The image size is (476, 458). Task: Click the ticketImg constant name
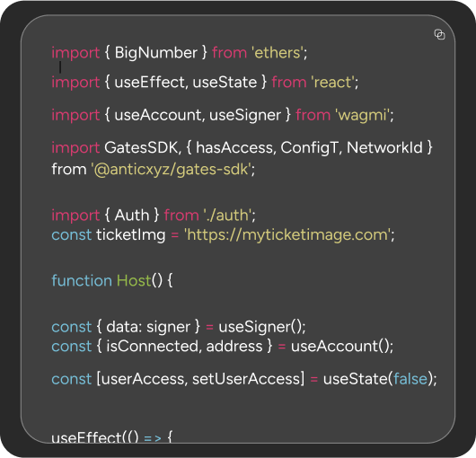point(131,235)
